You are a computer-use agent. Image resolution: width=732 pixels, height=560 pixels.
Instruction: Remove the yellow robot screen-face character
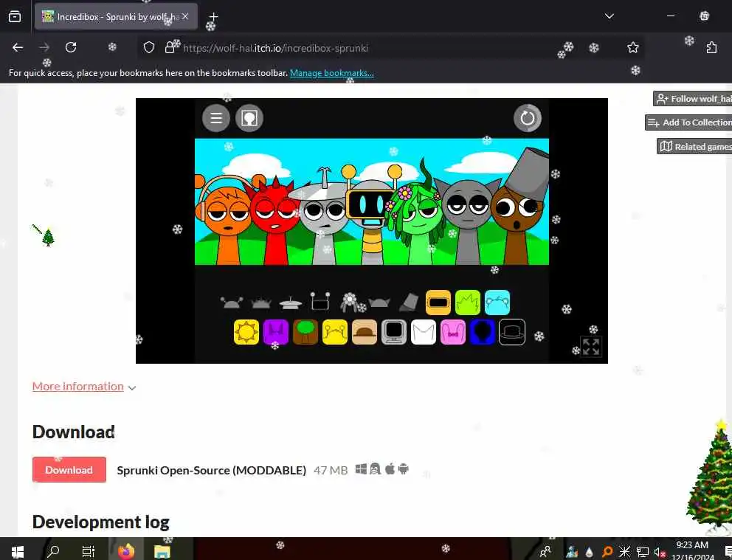pyautogui.click(x=372, y=215)
